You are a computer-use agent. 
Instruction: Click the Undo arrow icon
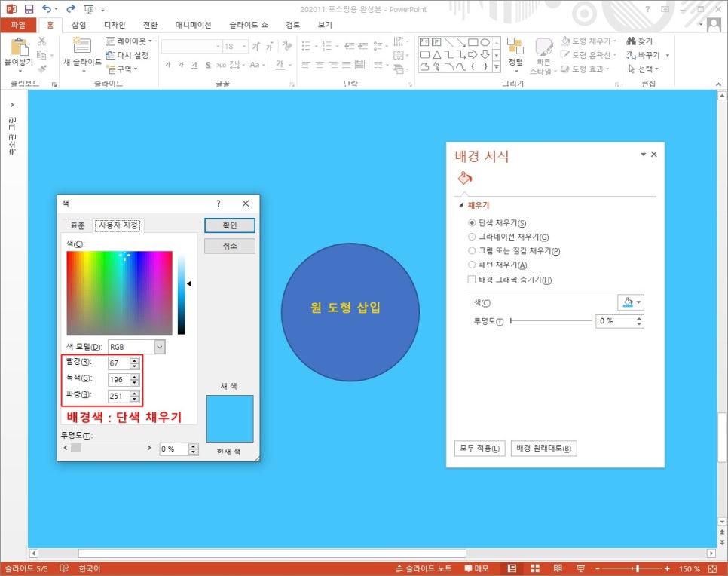pyautogui.click(x=47, y=8)
